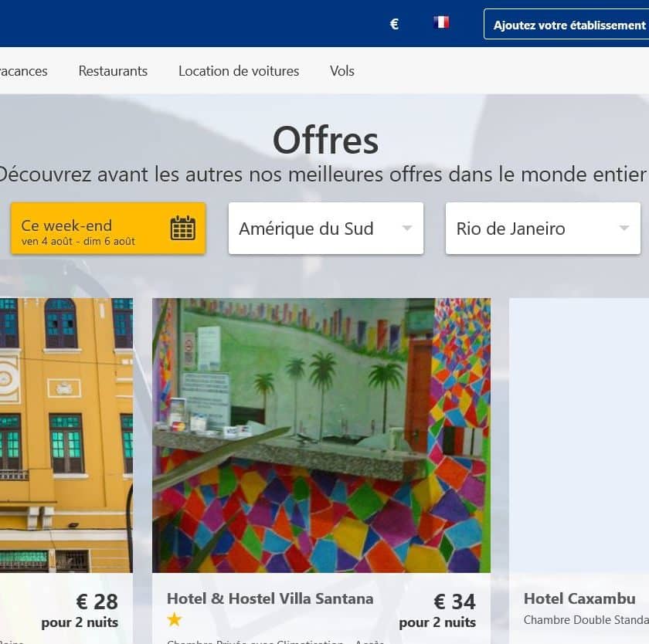The image size is (649, 644).
Task: Open blank image of Hotel Caxambu card
Action: click(579, 435)
